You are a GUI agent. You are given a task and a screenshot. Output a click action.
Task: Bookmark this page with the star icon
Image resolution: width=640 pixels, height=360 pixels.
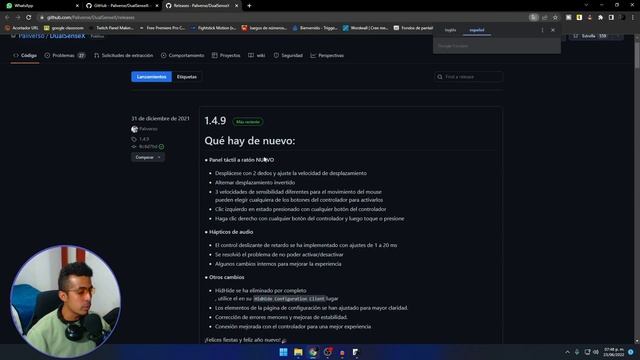(555, 18)
